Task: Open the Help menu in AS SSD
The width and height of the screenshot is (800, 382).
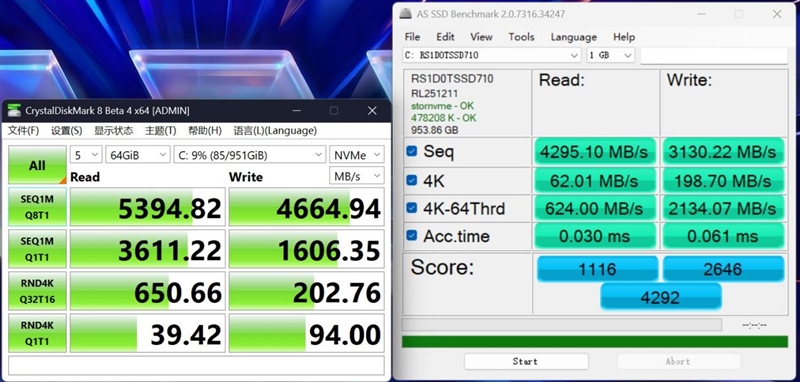Action: (624, 37)
